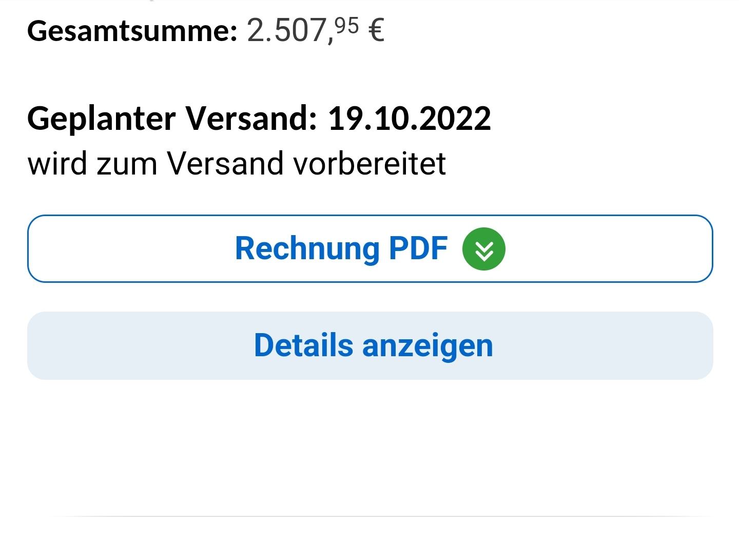Click the 2.507 euro figure digits
The image size is (739, 560).
pyautogui.click(x=286, y=30)
